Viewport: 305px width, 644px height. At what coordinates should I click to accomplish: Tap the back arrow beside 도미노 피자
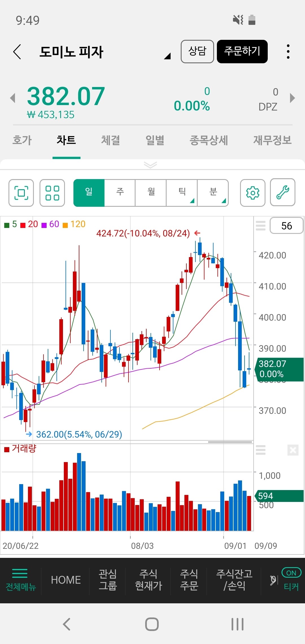(17, 52)
